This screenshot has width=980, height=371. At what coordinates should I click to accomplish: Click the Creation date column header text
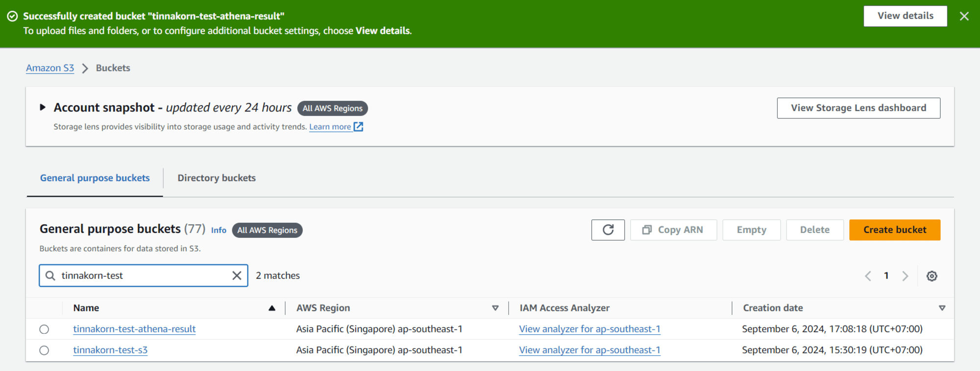tap(773, 308)
